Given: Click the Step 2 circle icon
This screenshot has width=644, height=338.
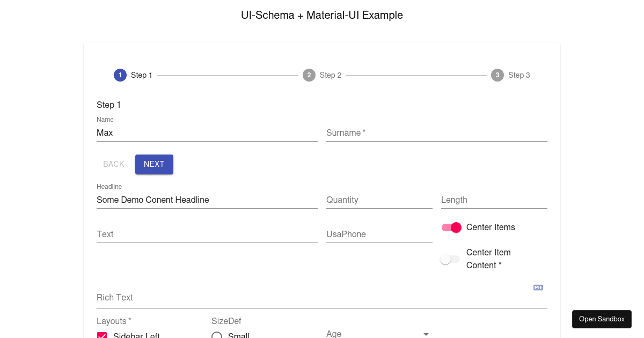Looking at the screenshot, I should (x=309, y=75).
